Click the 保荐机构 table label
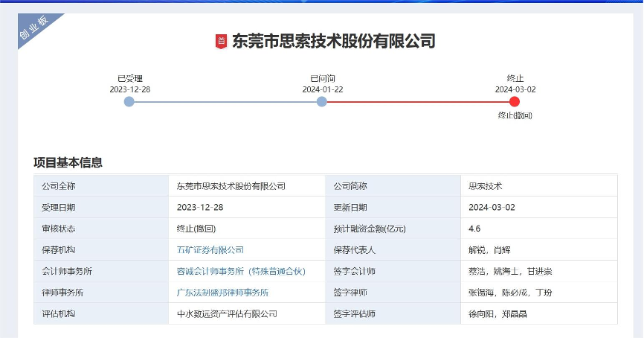 coord(58,250)
